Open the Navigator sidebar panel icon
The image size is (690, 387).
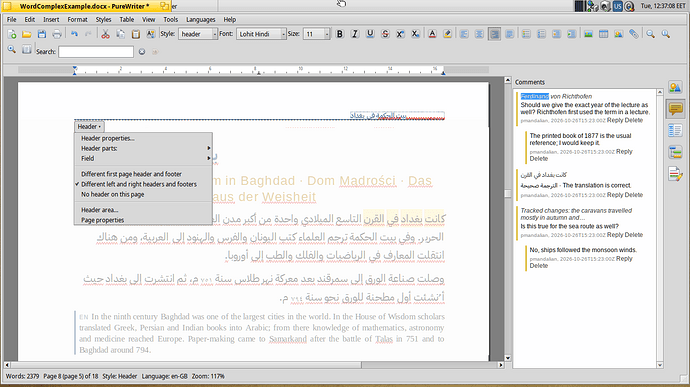pyautogui.click(x=675, y=130)
